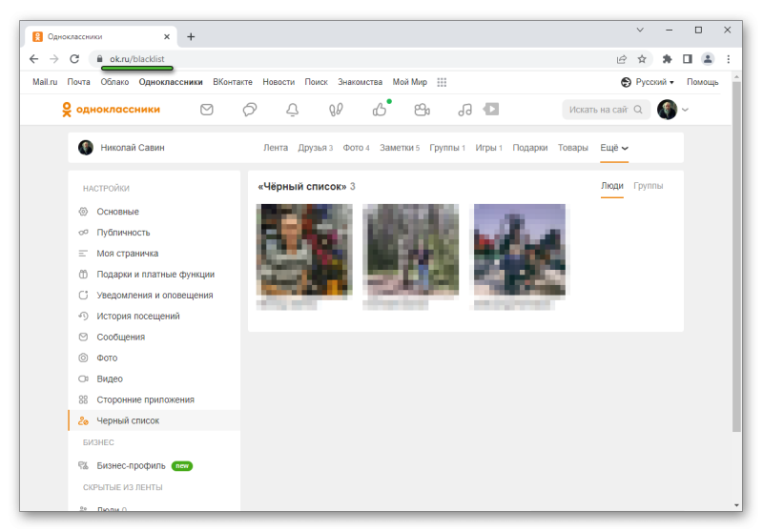This screenshot has height=532, width=763.
Task: Open the Video play icon in header
Action: [491, 110]
